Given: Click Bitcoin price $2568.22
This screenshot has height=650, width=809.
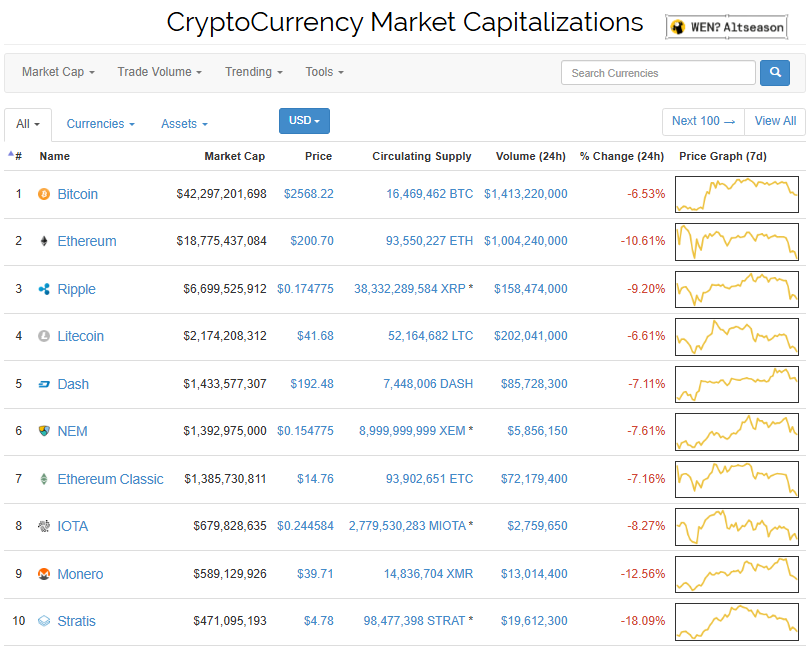Looking at the screenshot, I should (309, 194).
